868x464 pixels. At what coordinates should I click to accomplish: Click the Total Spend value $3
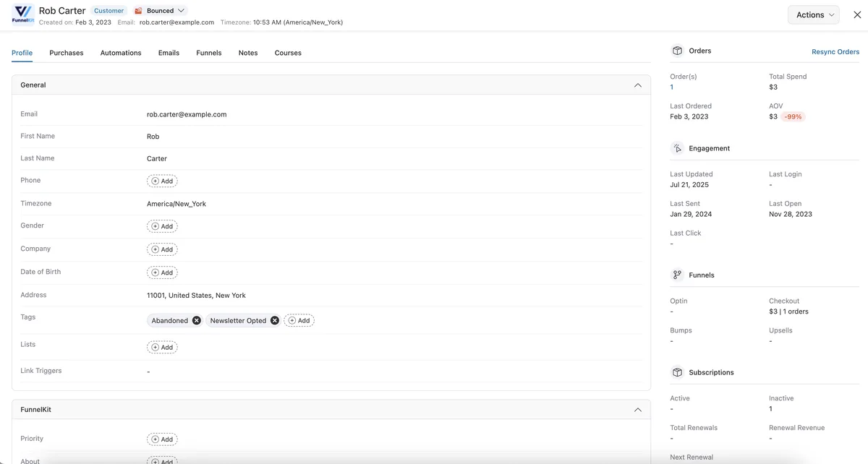point(773,87)
